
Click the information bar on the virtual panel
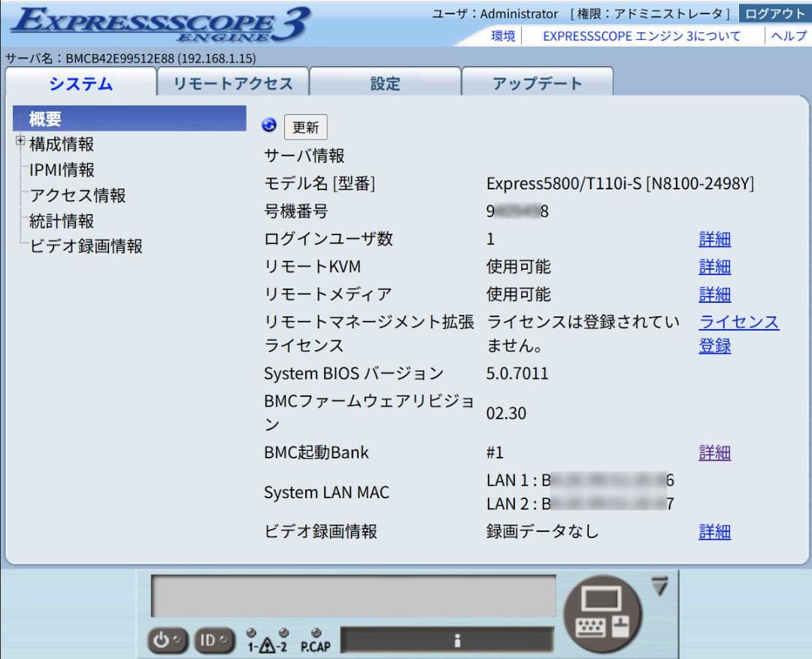pos(459,638)
